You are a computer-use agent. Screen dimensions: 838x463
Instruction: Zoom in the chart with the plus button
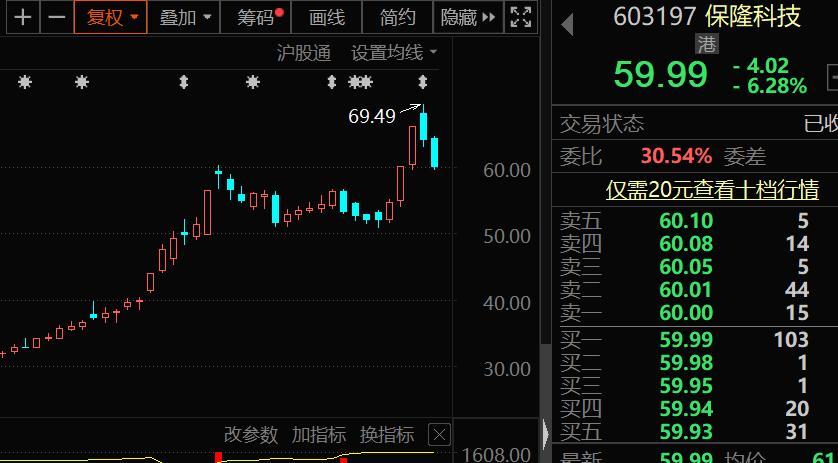pos(22,17)
